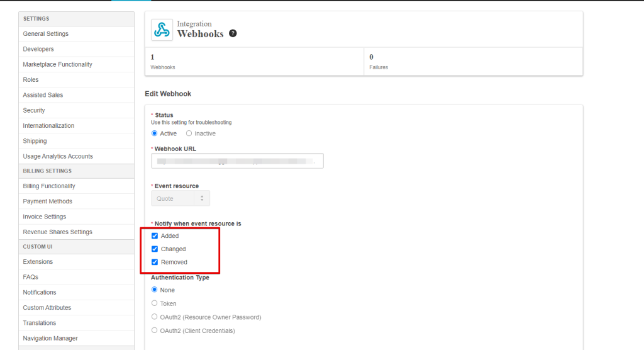Image resolution: width=644 pixels, height=350 pixels.
Task: Open the Event resource Quote dropdown
Action: (180, 198)
